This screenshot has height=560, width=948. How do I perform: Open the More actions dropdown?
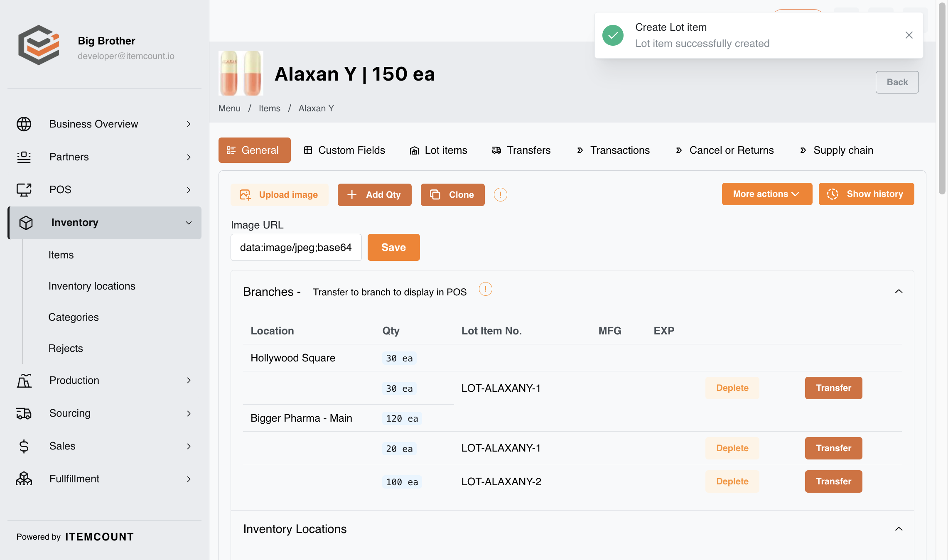tap(767, 194)
